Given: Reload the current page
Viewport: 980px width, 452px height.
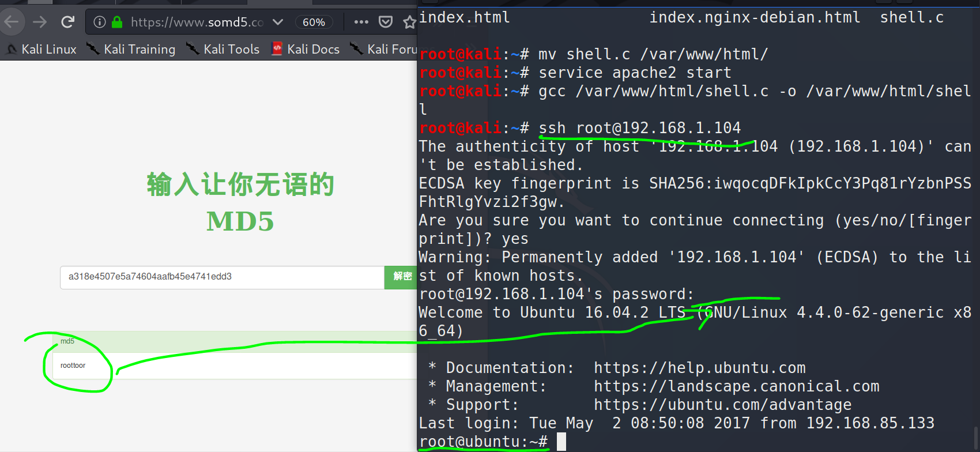Looking at the screenshot, I should click(68, 22).
